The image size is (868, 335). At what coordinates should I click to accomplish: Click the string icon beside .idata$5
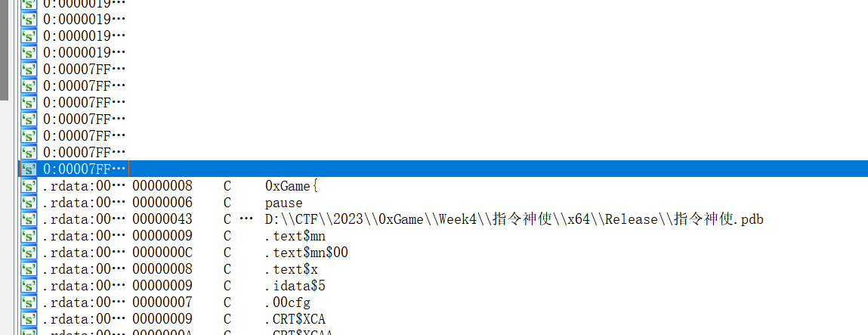[x=29, y=286]
